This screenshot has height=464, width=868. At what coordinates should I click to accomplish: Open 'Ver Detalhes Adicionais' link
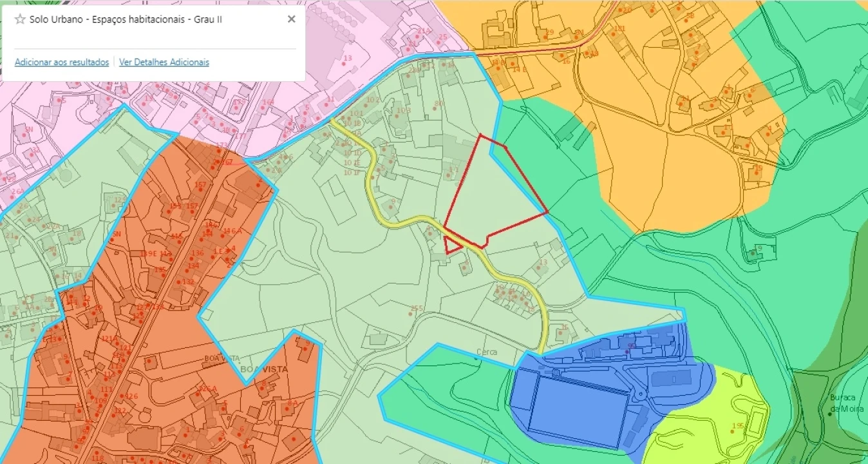pos(164,63)
